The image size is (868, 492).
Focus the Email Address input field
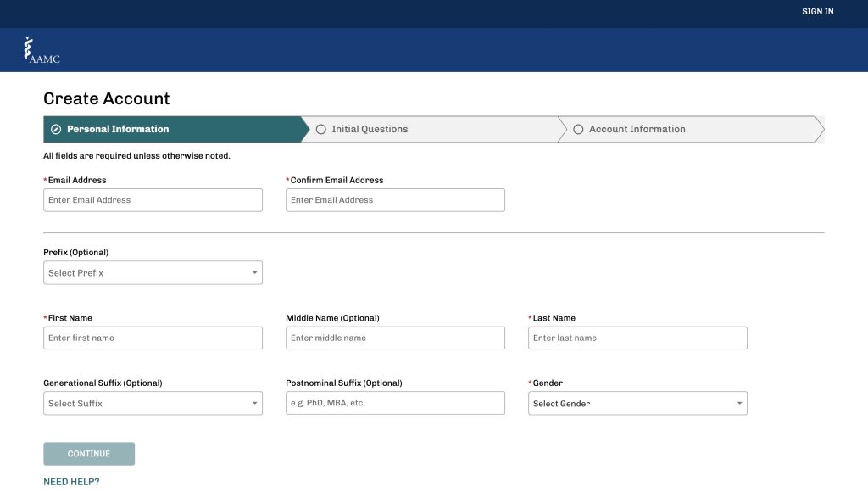point(153,200)
